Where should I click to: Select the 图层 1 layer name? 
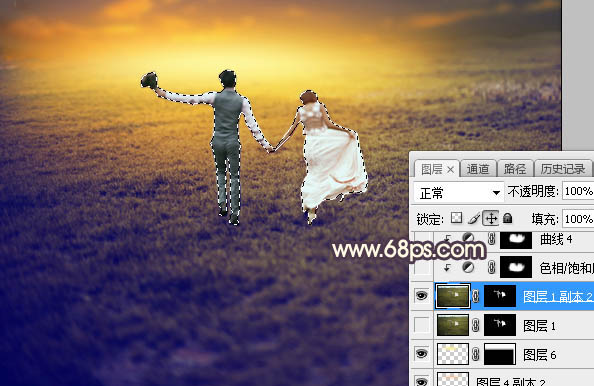539,325
